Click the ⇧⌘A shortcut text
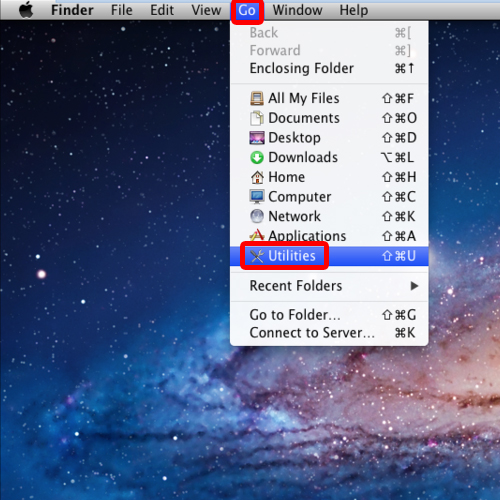This screenshot has height=500, width=500. 399,236
